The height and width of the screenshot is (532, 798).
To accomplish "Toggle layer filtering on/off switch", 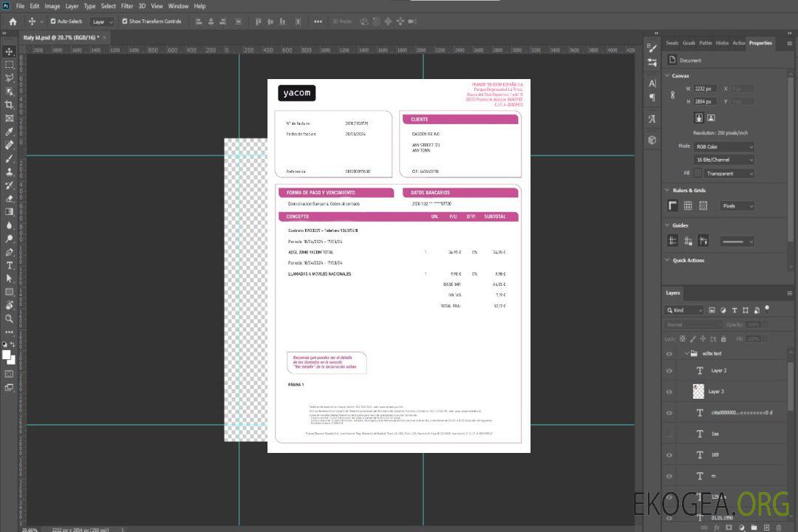I will (767, 309).
